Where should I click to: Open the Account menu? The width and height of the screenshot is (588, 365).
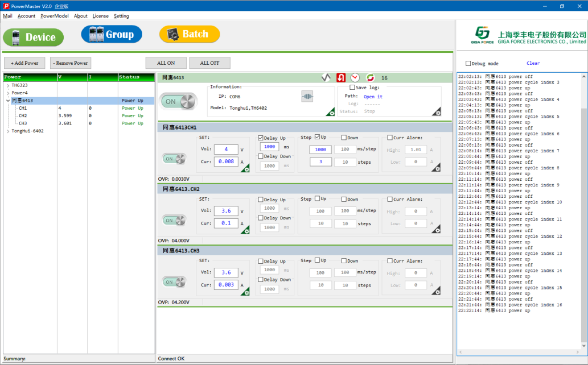point(26,16)
